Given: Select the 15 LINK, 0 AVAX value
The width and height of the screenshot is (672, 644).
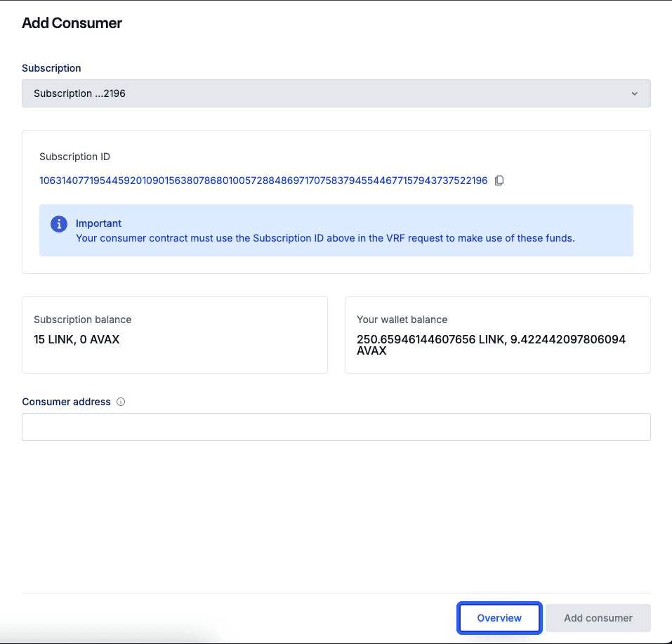Looking at the screenshot, I should click(77, 339).
